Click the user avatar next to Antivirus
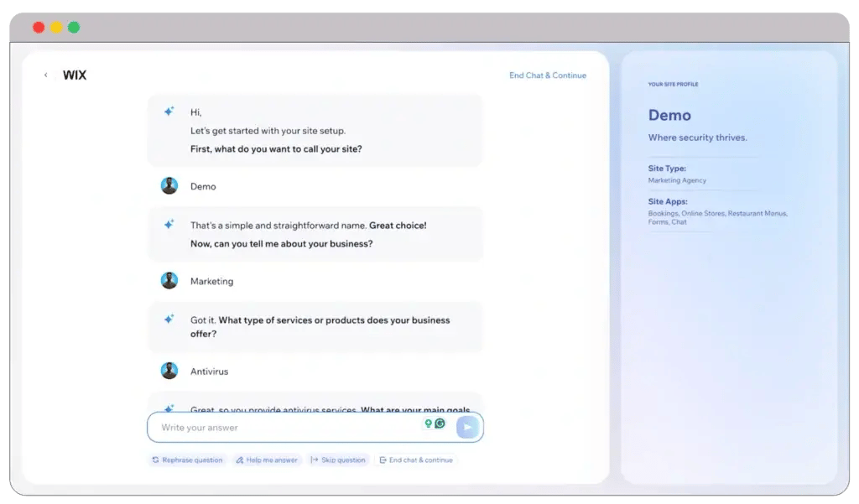Screen dimensions: 859x504 click(x=169, y=371)
